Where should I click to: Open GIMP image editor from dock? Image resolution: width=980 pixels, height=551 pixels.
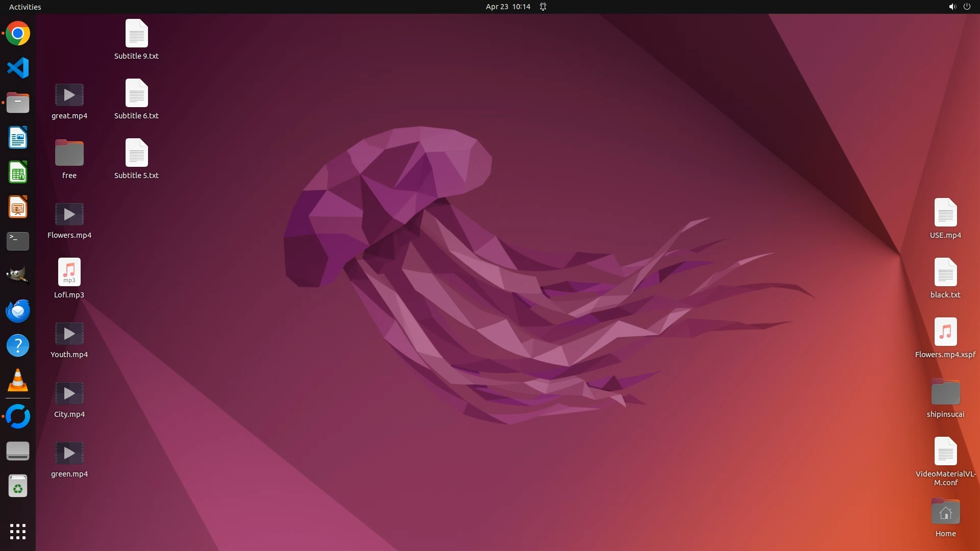click(x=18, y=275)
